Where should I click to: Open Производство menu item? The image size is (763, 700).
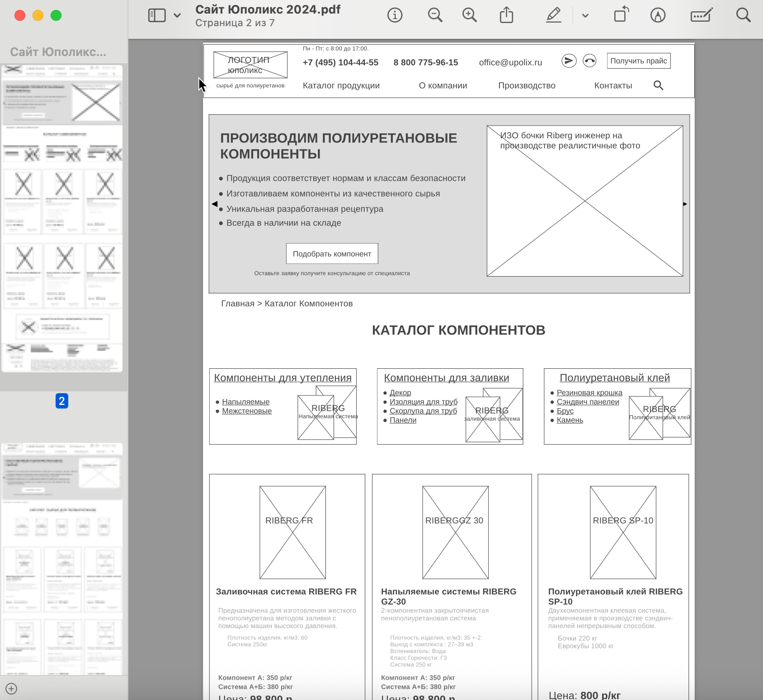pos(527,86)
